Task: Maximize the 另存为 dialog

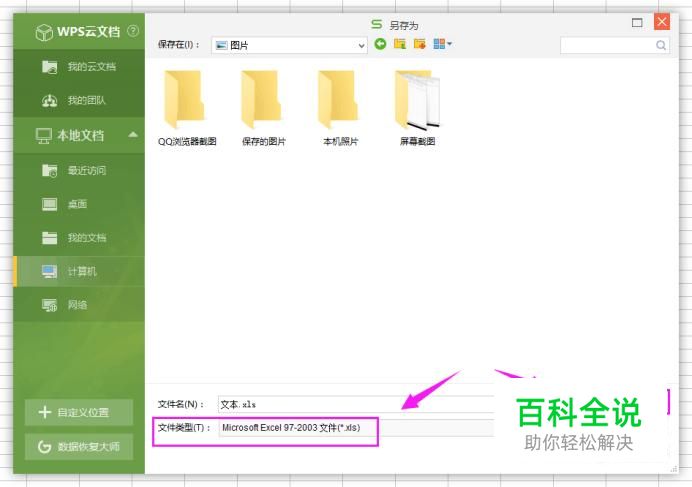Action: (637, 23)
